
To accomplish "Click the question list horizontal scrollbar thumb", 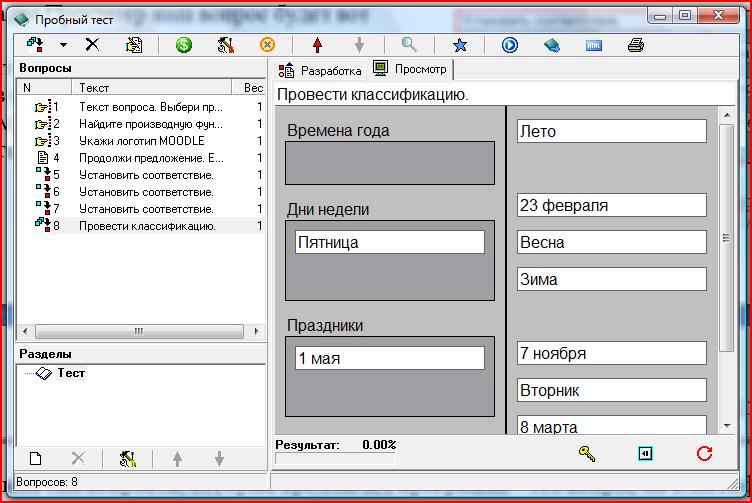I will [x=139, y=331].
